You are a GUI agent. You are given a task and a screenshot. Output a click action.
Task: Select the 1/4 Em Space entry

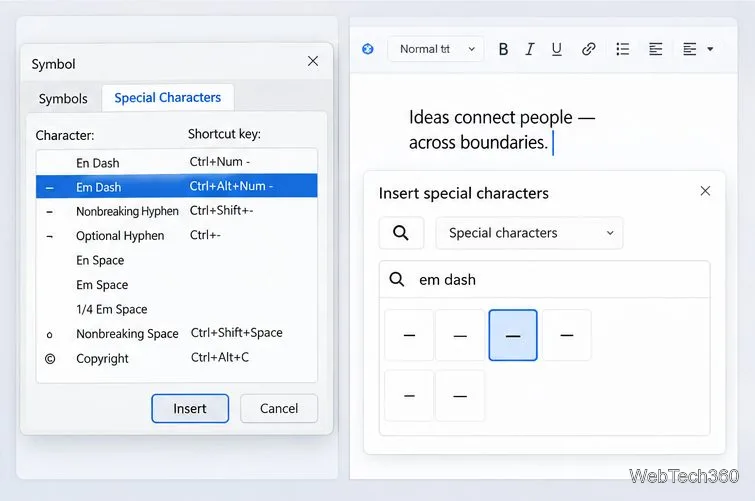177,309
